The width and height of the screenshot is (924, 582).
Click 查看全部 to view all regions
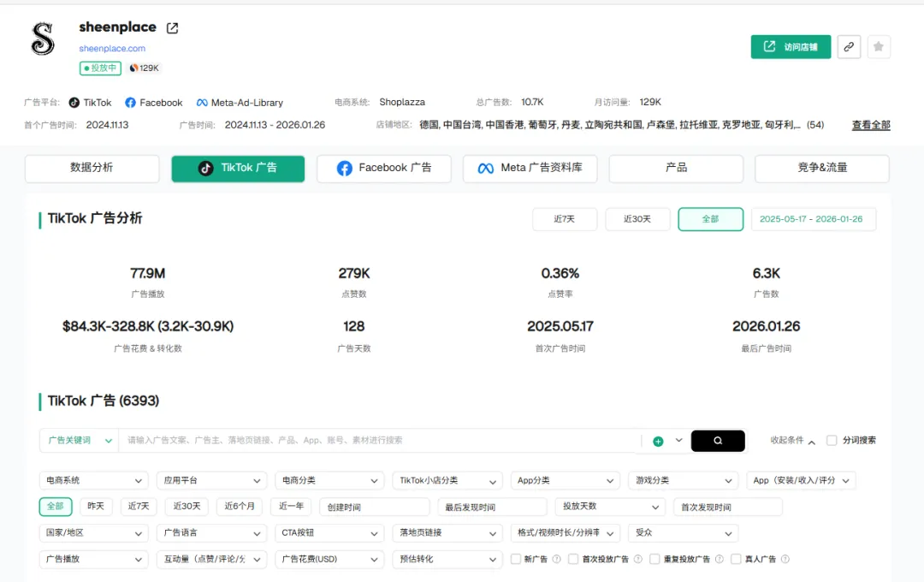tap(871, 125)
